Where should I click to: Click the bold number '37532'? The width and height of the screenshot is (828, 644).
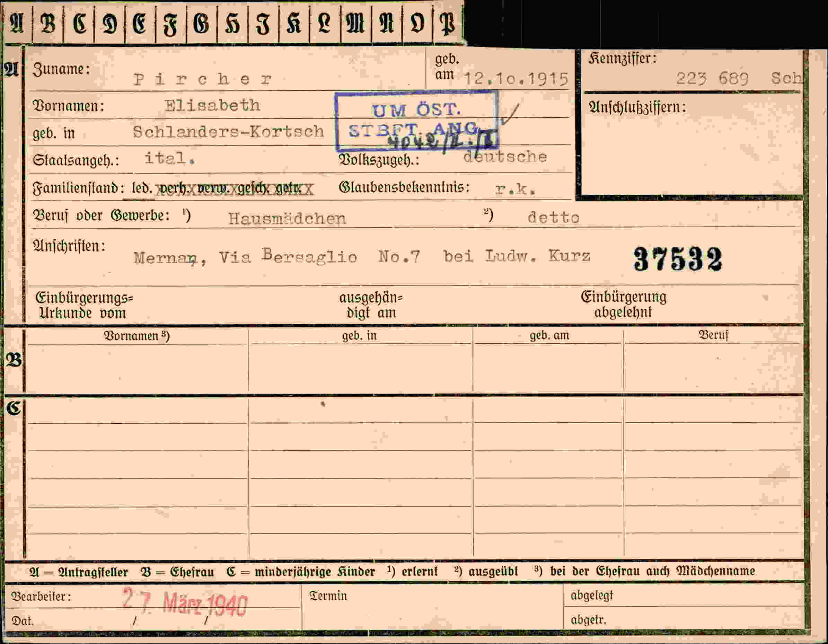(x=678, y=258)
